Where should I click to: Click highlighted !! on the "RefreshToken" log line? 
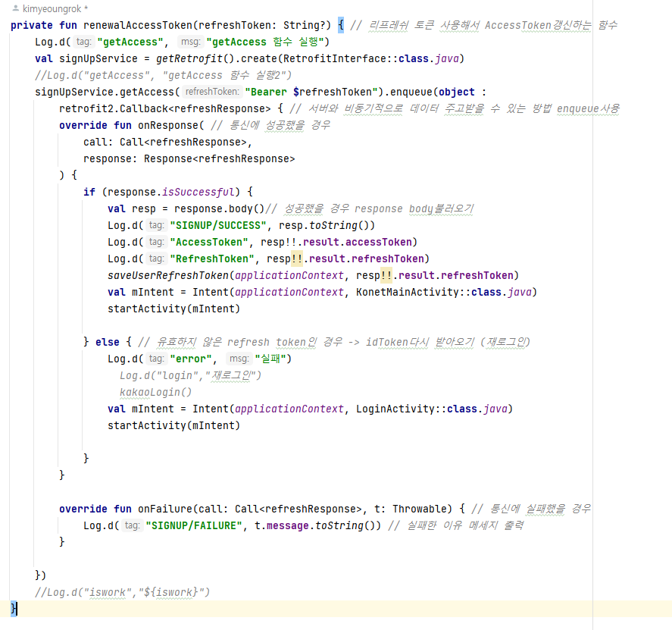296,259
